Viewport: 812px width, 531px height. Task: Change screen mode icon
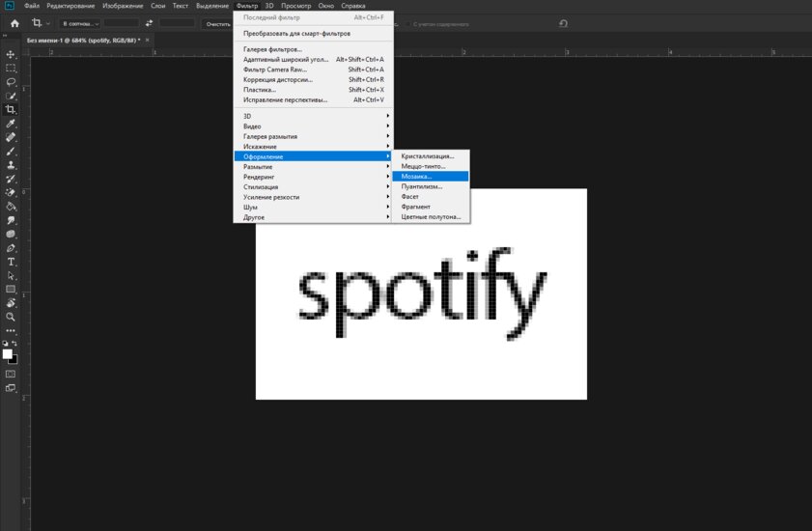(11, 387)
